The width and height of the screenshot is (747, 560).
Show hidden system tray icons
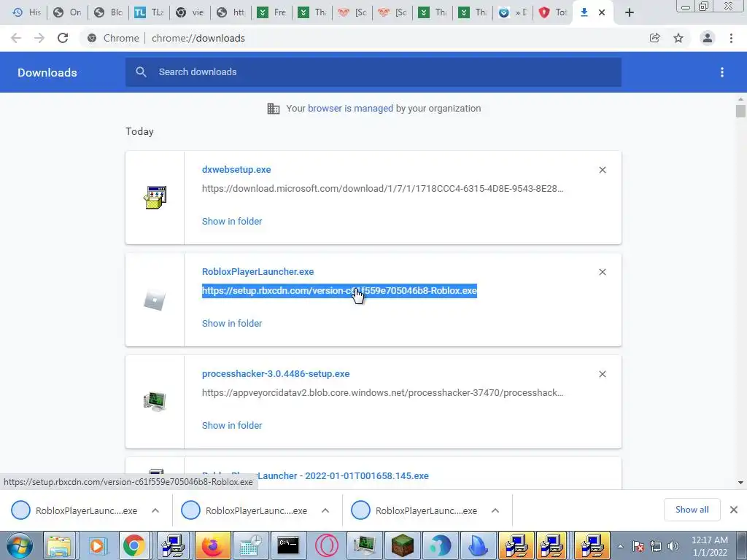pyautogui.click(x=620, y=546)
